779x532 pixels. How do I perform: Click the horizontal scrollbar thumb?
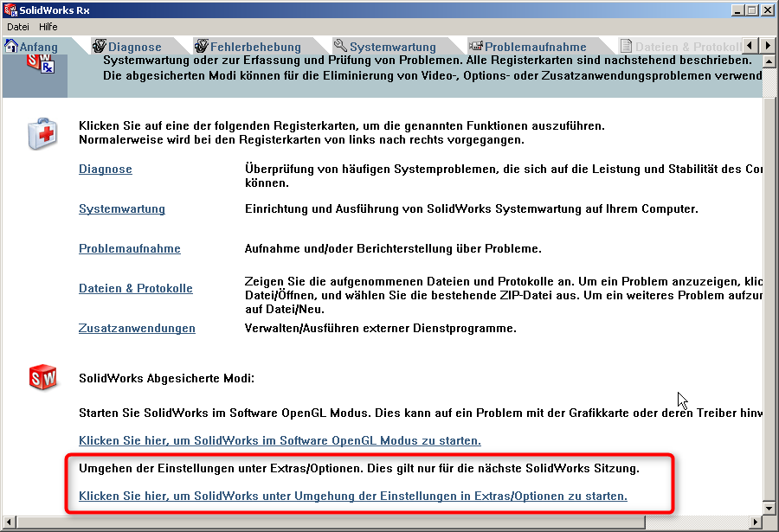pos(331,522)
